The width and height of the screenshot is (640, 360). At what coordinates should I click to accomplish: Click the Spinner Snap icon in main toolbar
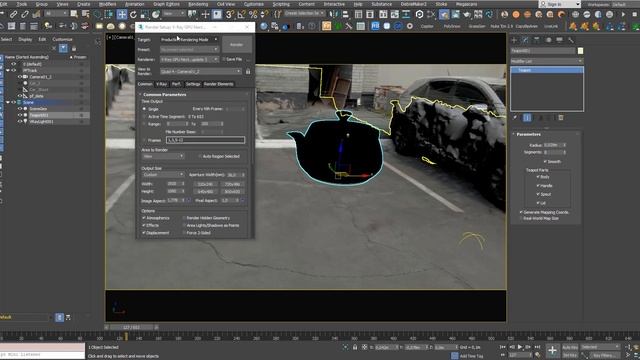point(264,15)
